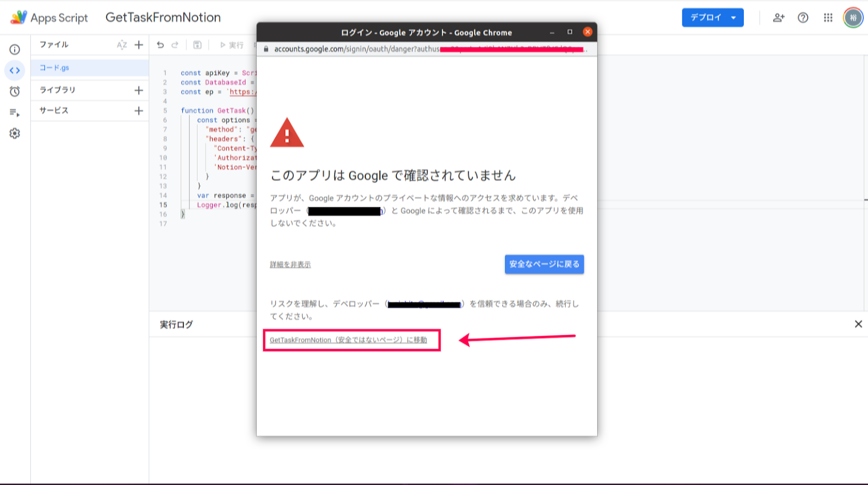
Task: Open the Google account avatar
Action: (853, 17)
